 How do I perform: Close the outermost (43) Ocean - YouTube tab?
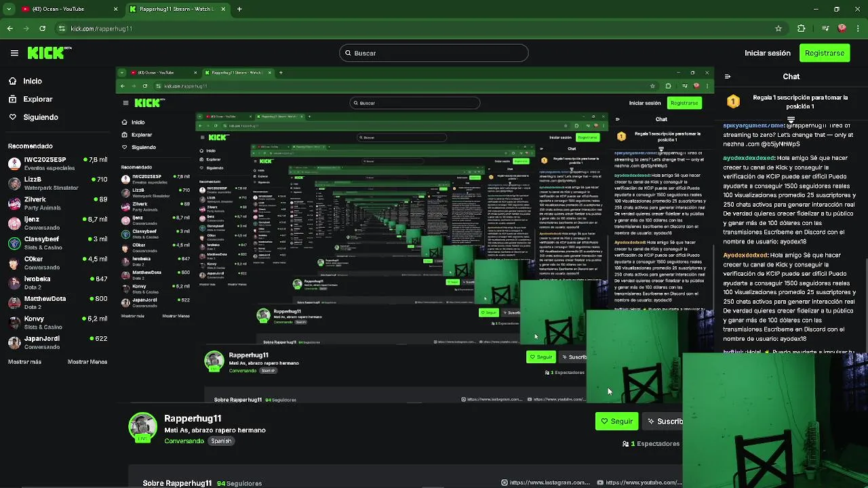pos(115,9)
